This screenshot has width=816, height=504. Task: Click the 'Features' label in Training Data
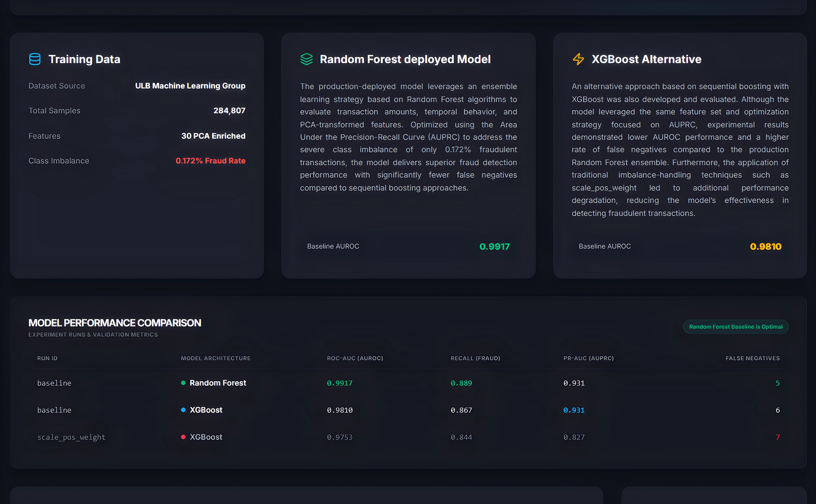(x=44, y=136)
